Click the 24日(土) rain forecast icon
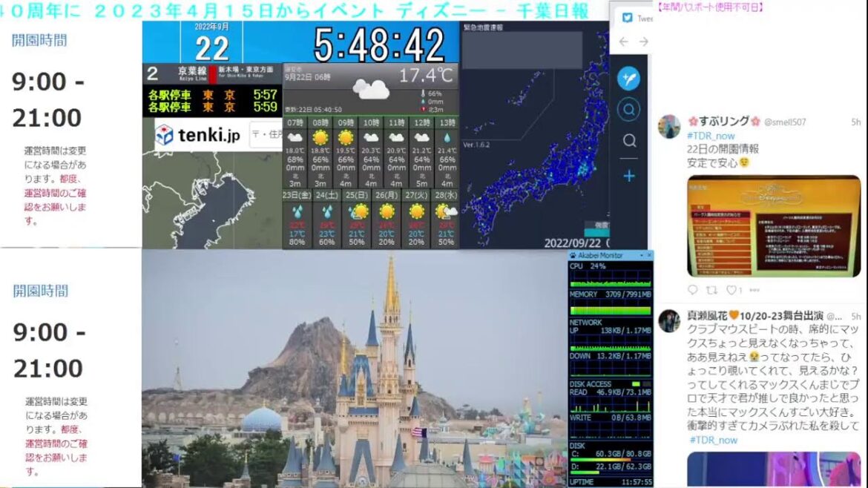868x488 pixels. pos(327,212)
